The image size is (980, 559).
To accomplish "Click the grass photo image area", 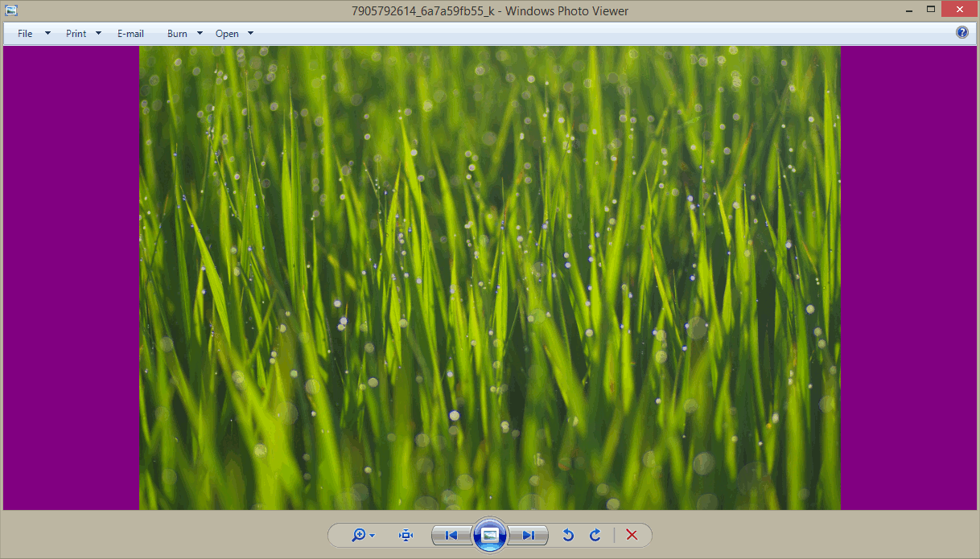I will click(490, 277).
